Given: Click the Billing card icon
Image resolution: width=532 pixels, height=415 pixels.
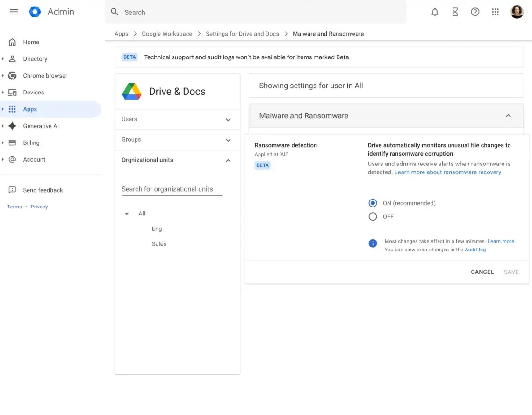Looking at the screenshot, I should [12, 143].
